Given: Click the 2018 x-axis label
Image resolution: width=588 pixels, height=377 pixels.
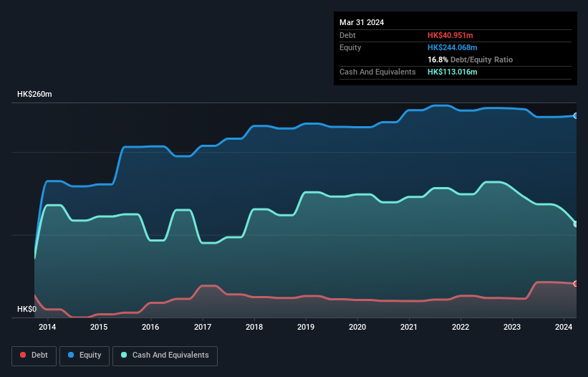Looking at the screenshot, I should [254, 327].
